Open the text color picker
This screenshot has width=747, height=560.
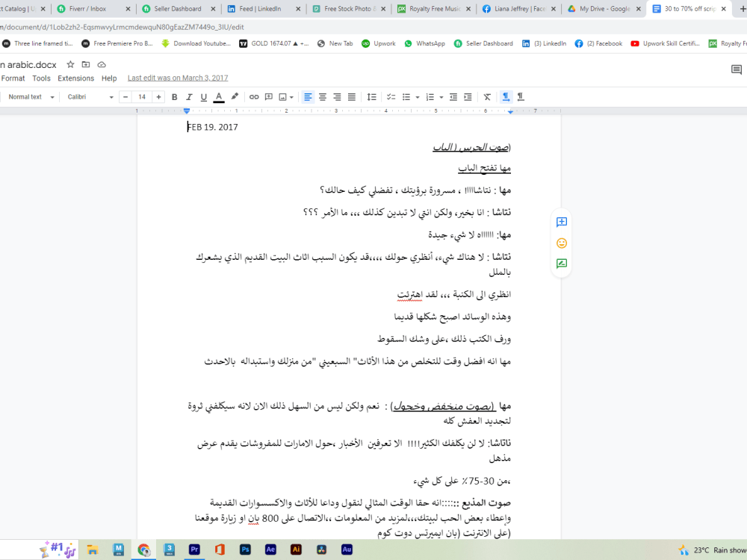tap(219, 97)
